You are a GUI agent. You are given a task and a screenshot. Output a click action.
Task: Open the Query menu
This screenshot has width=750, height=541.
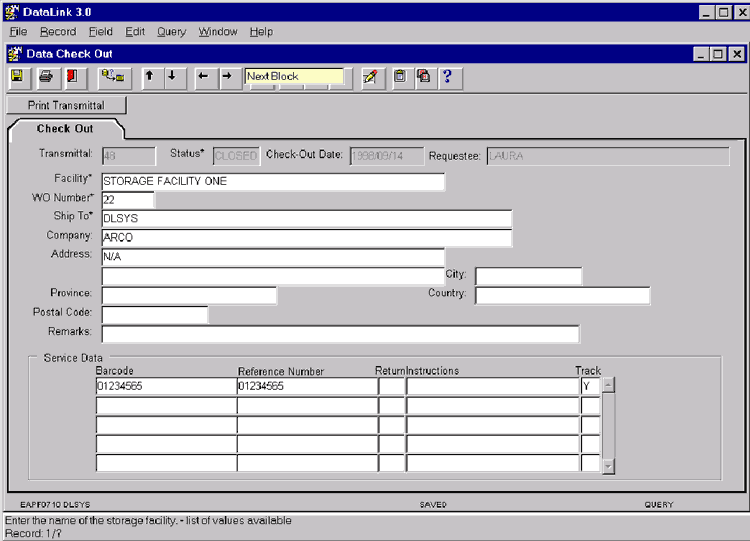[x=171, y=32]
